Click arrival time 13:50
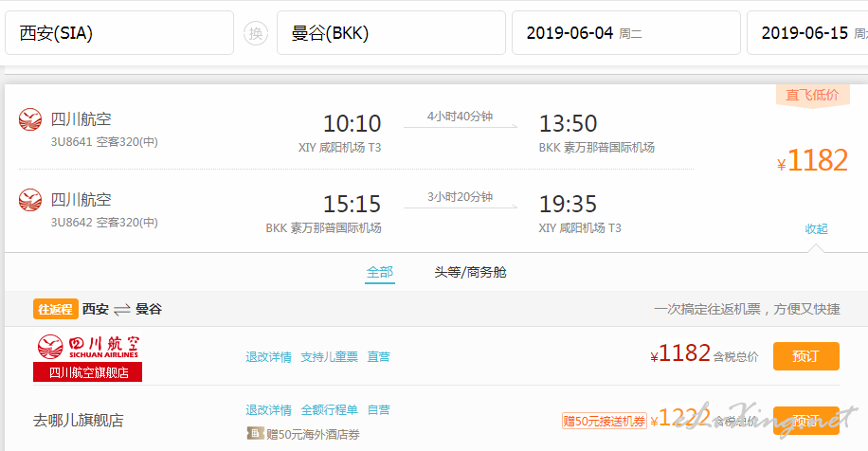This screenshot has width=868, height=451. point(568,123)
